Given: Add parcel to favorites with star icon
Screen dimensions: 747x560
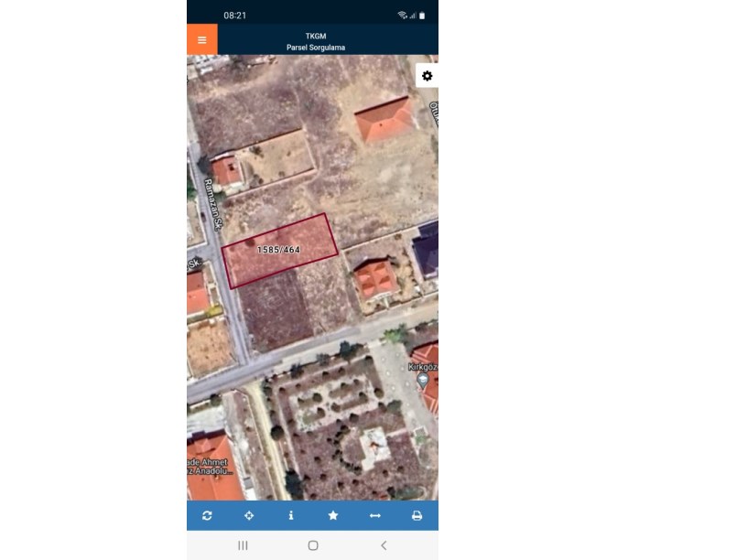Looking at the screenshot, I should pos(333,516).
